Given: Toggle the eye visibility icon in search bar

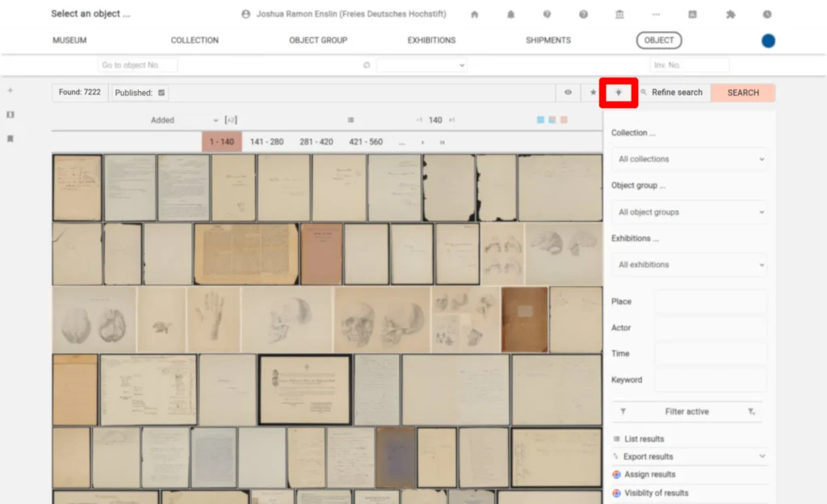Looking at the screenshot, I should click(x=568, y=92).
